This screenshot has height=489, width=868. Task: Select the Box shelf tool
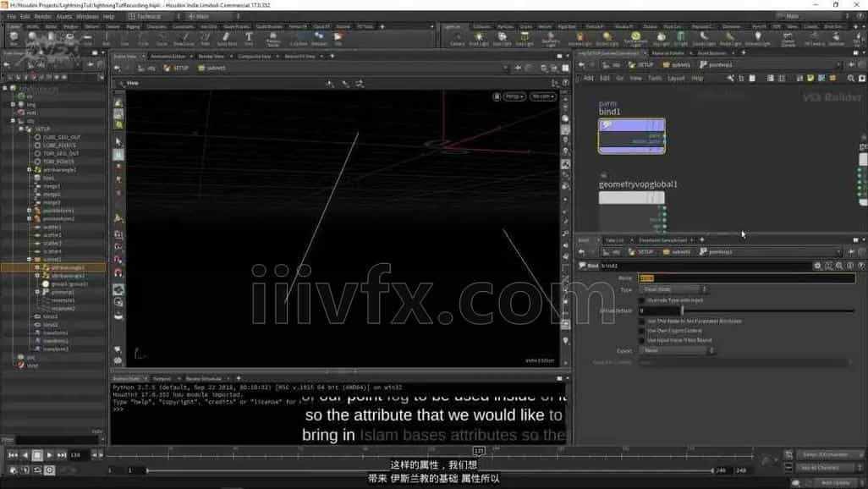click(14, 38)
